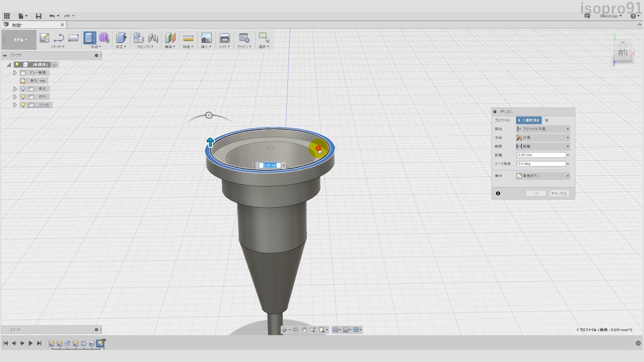Screen dimensions: 644x362
Task: Open the direction dropdown showing one side
Action: 543,138
